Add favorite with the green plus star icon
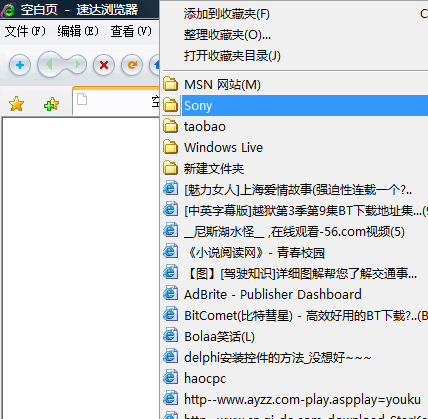428x419 pixels. (51, 104)
